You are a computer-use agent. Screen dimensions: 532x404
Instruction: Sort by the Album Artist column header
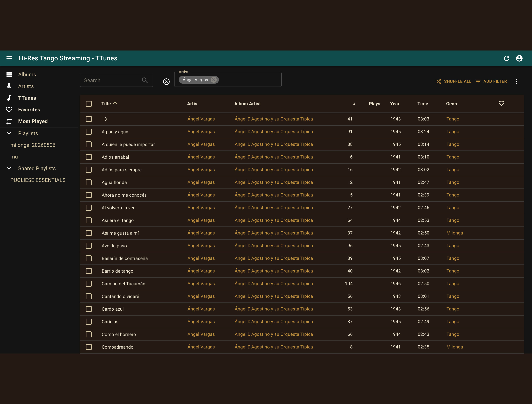tap(248, 104)
